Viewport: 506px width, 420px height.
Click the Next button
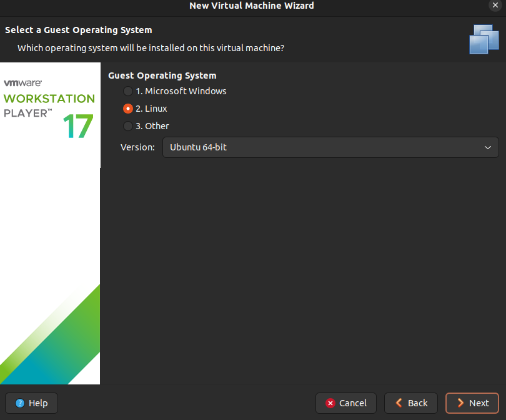472,403
